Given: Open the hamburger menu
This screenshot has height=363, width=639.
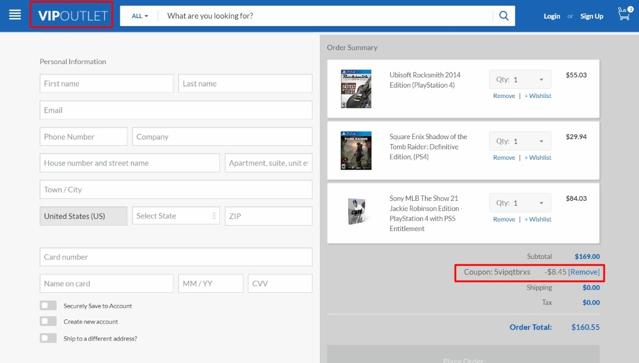Looking at the screenshot, I should click(15, 15).
